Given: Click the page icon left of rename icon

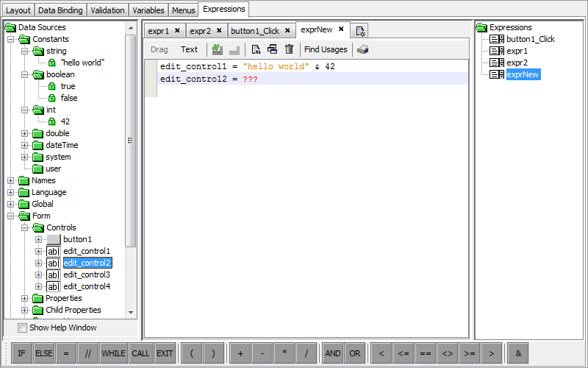Looking at the screenshot, I should click(256, 49).
